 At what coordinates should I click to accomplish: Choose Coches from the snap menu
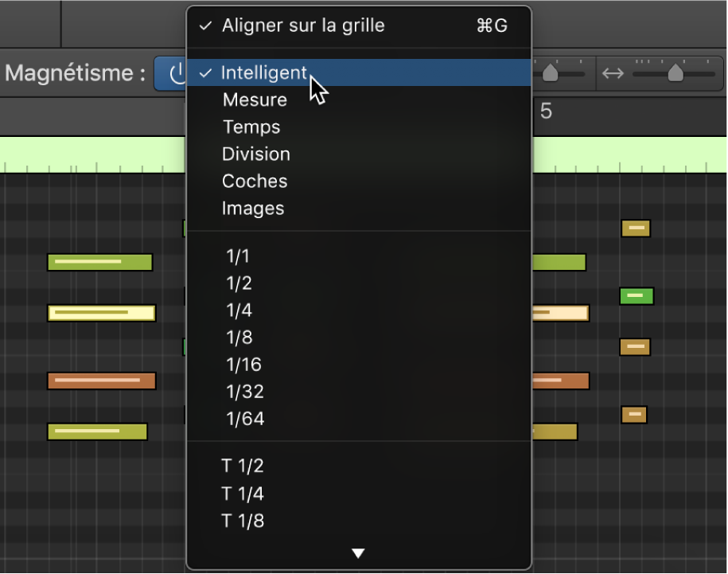pyautogui.click(x=255, y=181)
